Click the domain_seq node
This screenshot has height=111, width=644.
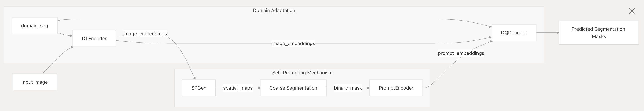(35, 25)
